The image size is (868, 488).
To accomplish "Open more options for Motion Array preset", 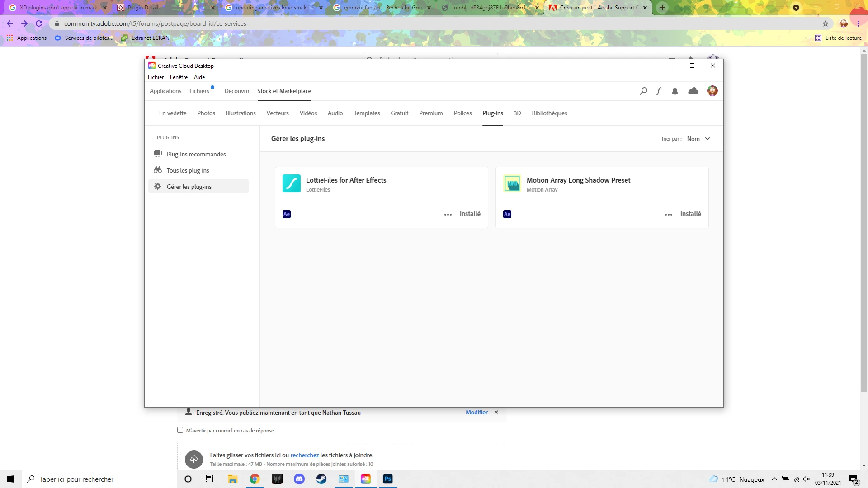I will 669,215.
